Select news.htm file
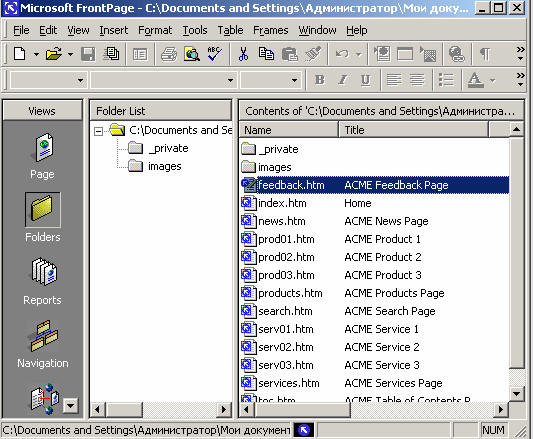Viewport: 533px width, 439px height. 375,221
